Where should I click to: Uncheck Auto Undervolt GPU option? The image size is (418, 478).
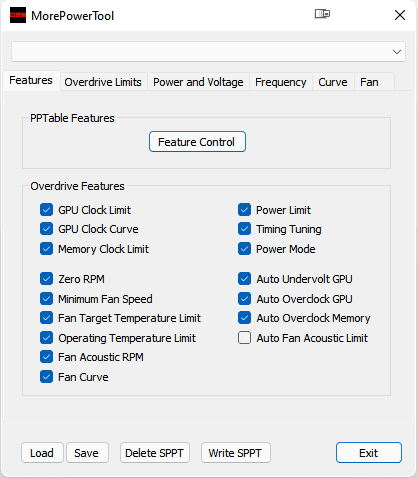click(244, 279)
